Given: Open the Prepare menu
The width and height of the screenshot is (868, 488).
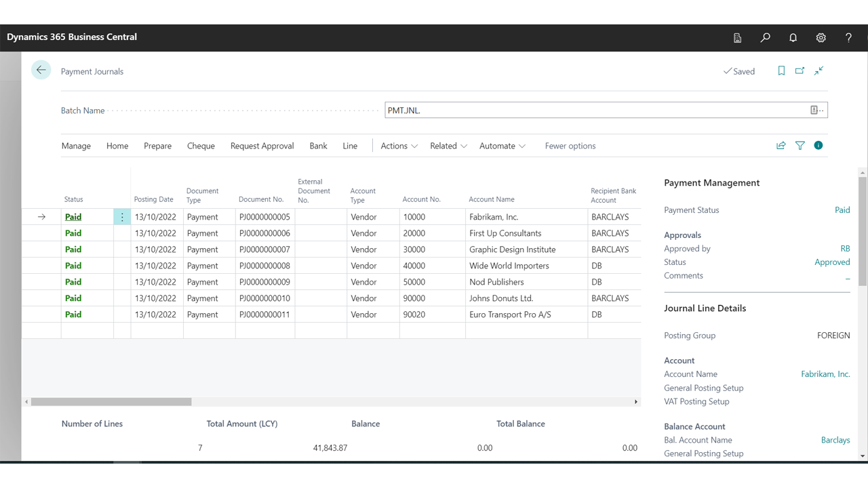Looking at the screenshot, I should point(157,146).
